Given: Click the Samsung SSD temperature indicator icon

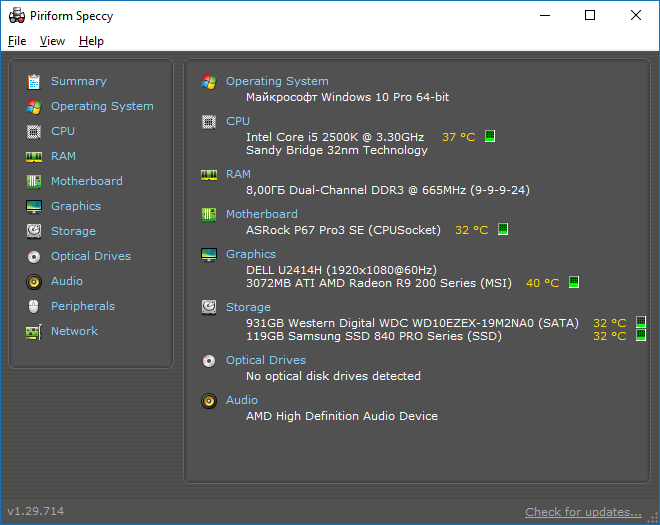Looking at the screenshot, I should coord(641,335).
